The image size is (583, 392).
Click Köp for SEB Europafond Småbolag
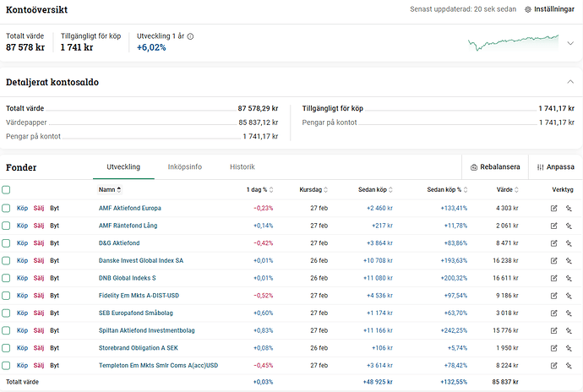pyautogui.click(x=22, y=313)
